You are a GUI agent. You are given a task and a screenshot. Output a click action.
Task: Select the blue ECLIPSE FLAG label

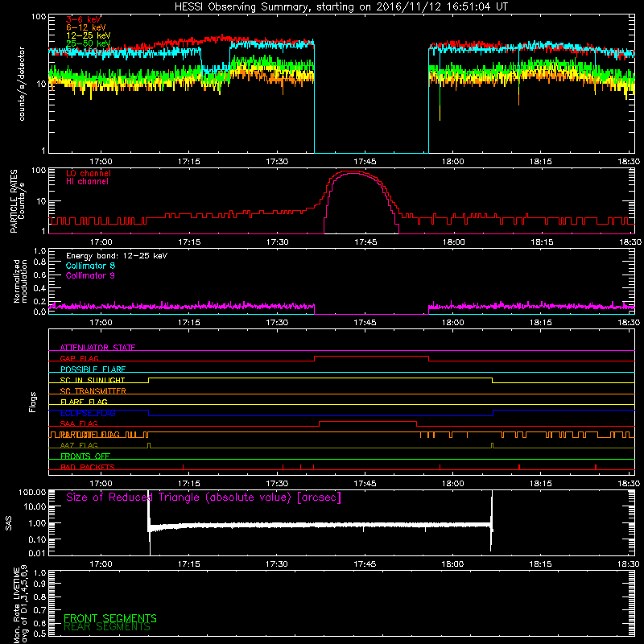tap(88, 413)
